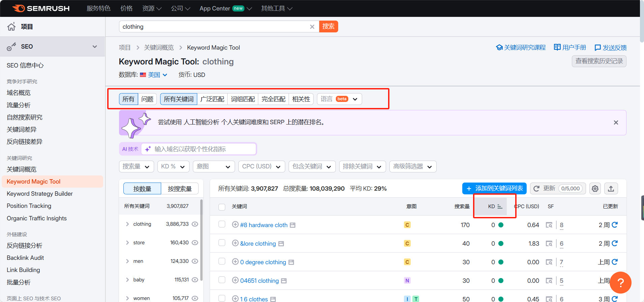Open the panel icon next to &lore clothing

tap(281, 244)
